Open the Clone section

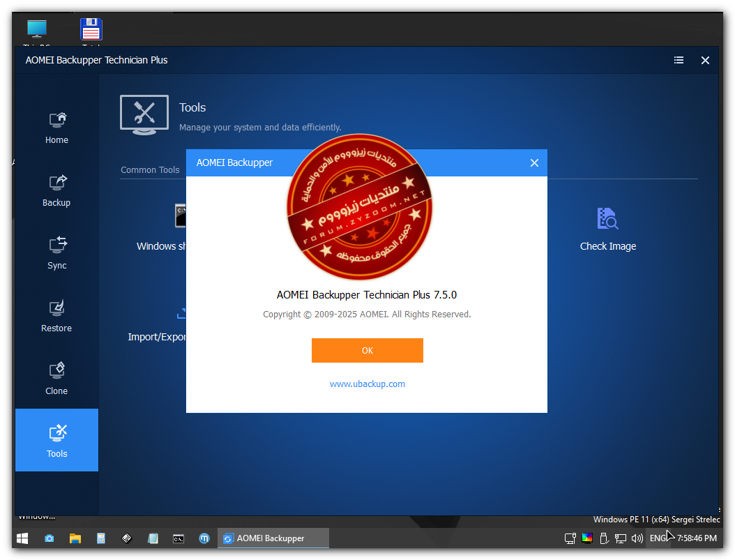click(x=56, y=379)
